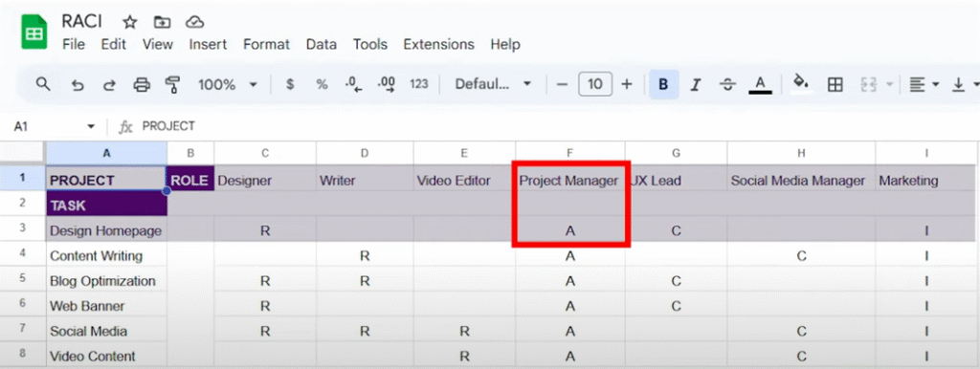
Task: Open the borders tool
Action: (835, 84)
